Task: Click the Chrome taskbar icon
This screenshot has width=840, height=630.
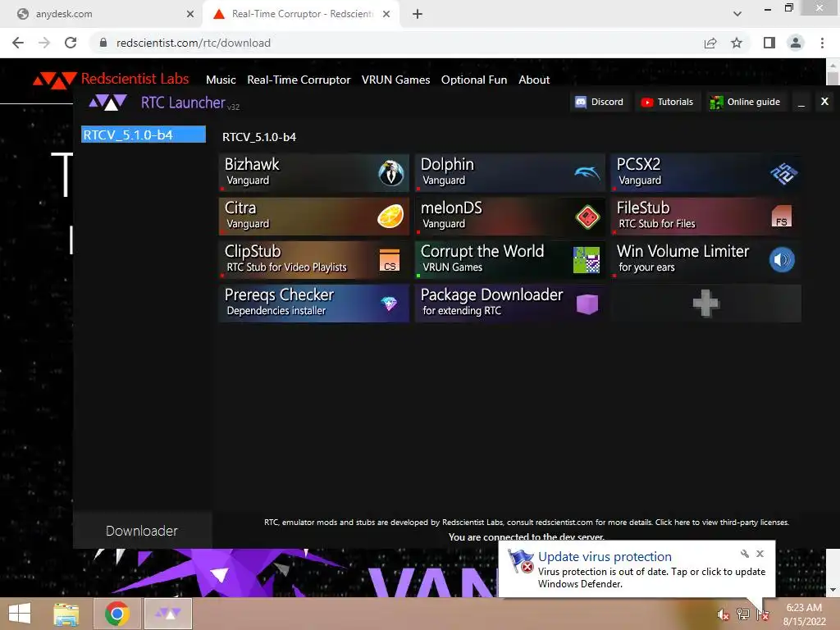Action: (116, 614)
